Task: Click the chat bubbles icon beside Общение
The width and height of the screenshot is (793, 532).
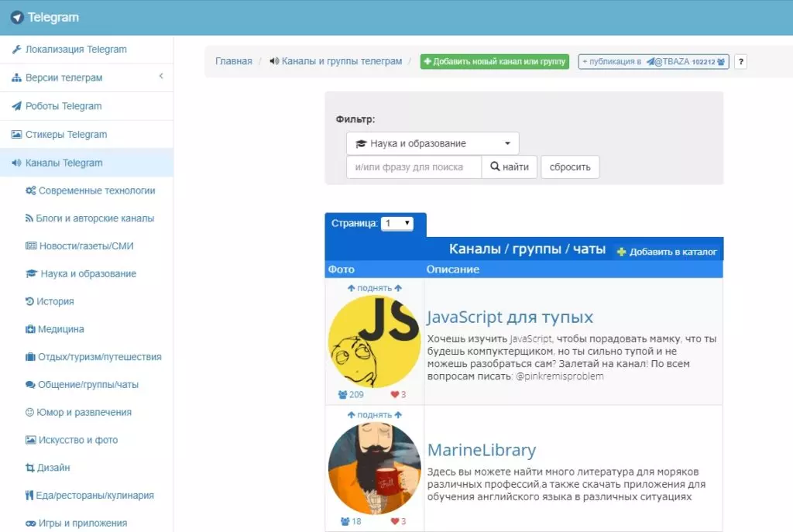Action: 30,385
